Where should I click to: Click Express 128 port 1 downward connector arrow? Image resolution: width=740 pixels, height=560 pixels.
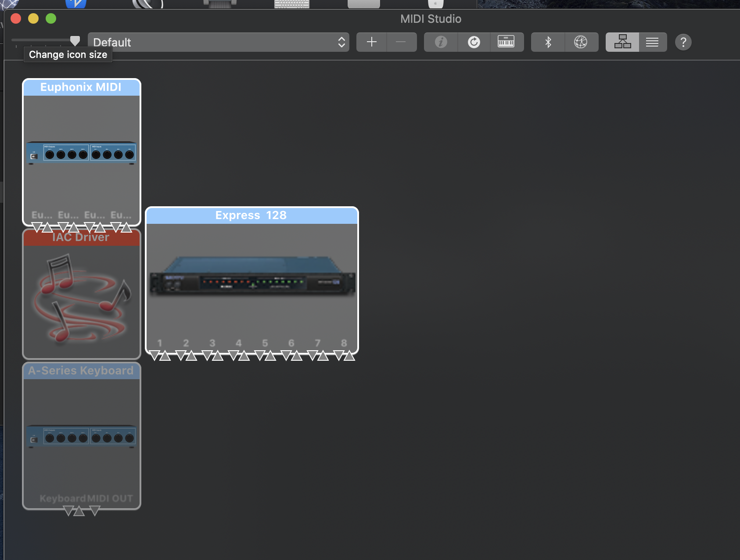click(154, 355)
